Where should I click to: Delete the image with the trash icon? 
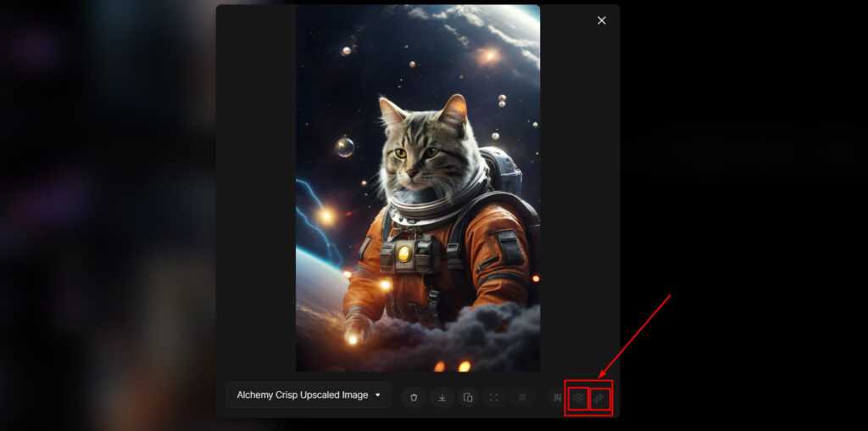(x=414, y=397)
